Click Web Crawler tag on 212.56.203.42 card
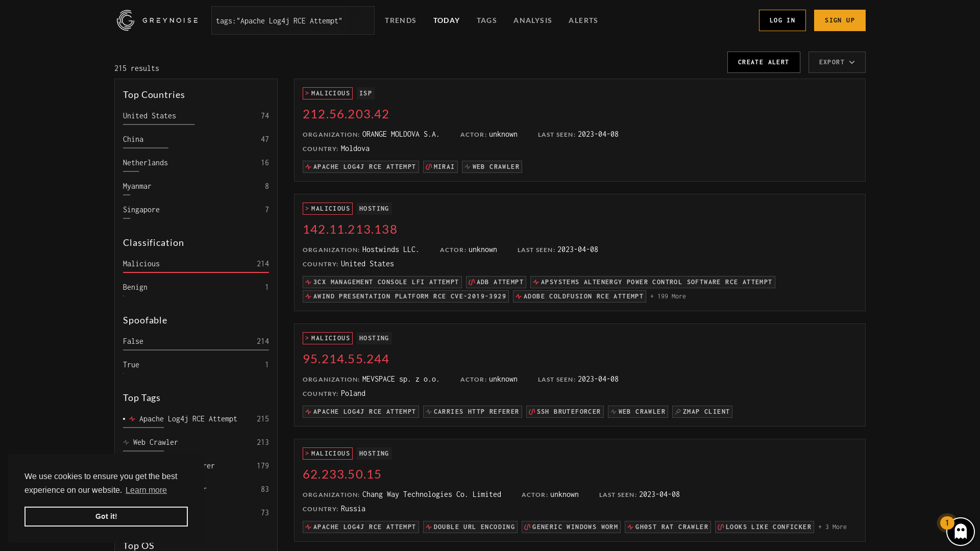980x551 pixels. click(x=492, y=167)
